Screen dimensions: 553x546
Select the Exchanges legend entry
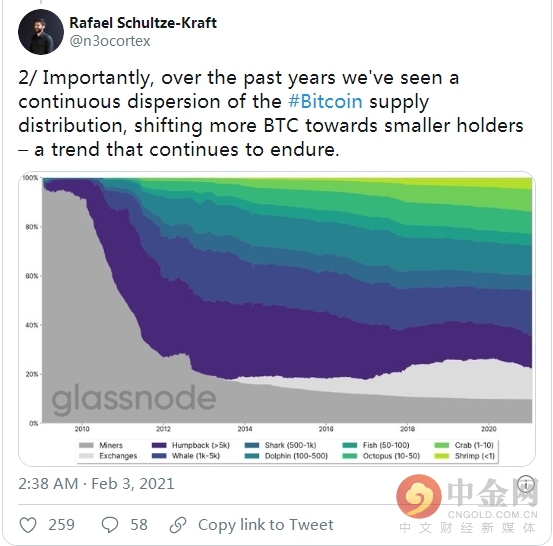[x=108, y=456]
